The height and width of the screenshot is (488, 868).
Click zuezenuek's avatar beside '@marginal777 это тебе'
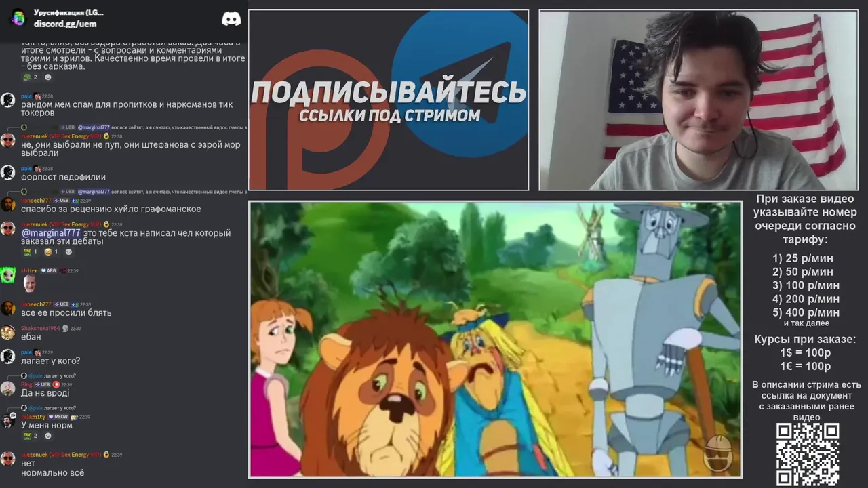tap(7, 228)
